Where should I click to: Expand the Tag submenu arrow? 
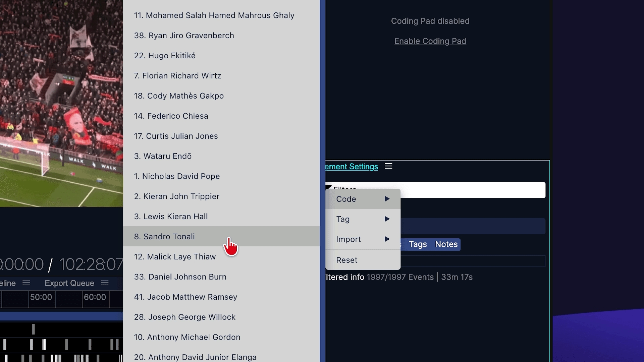tap(387, 219)
